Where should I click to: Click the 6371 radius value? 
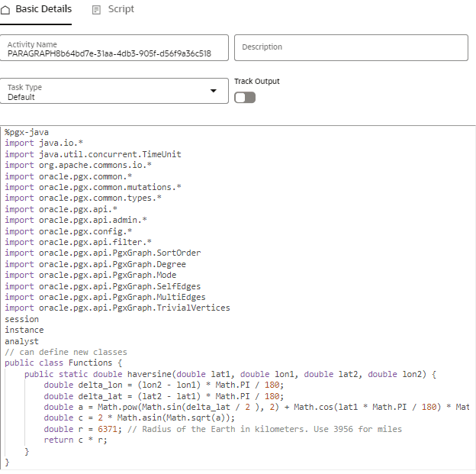click(x=108, y=429)
